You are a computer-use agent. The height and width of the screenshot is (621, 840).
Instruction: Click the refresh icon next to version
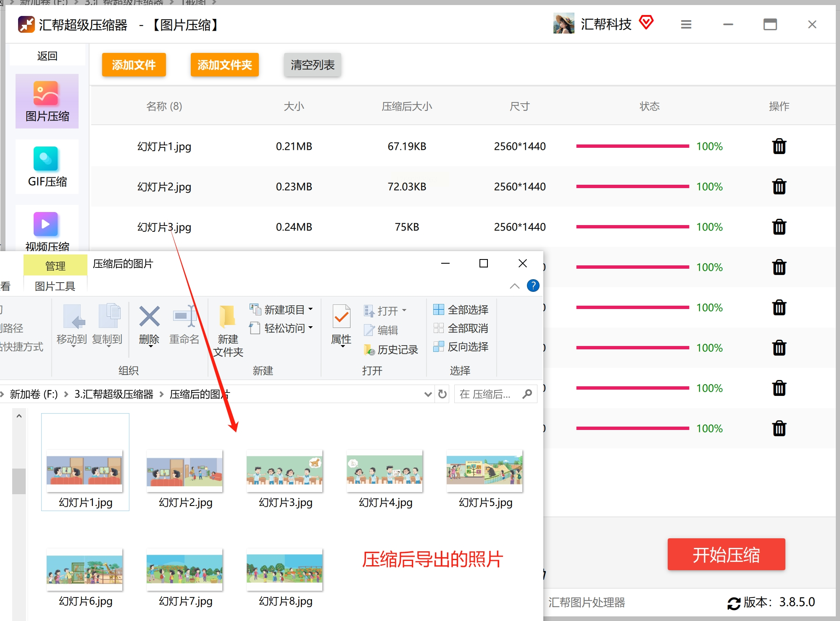(x=734, y=603)
